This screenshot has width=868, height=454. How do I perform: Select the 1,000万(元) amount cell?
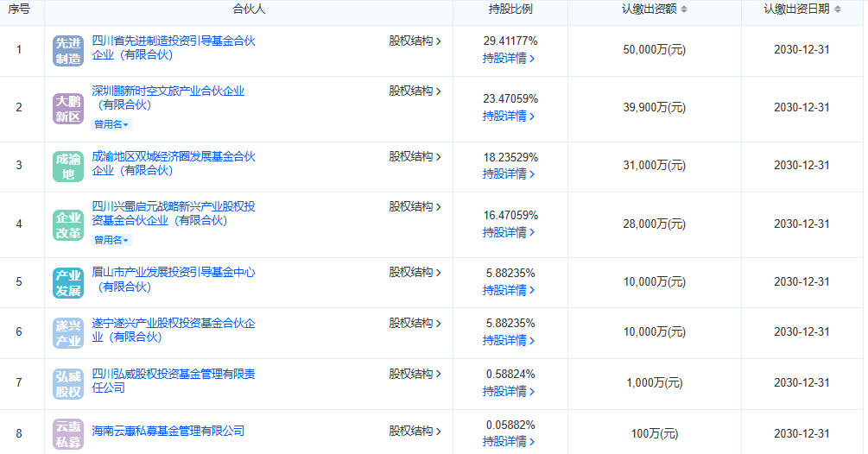pos(655,382)
